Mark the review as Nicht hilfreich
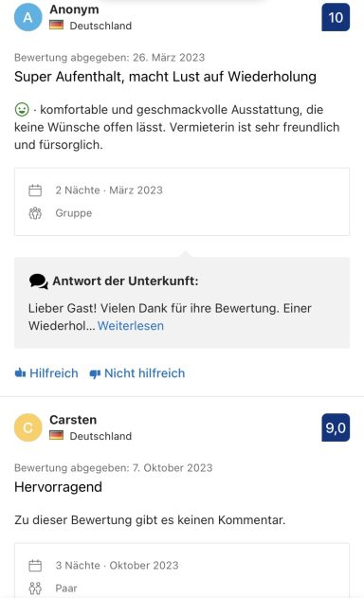This screenshot has height=598, width=364. (x=137, y=373)
